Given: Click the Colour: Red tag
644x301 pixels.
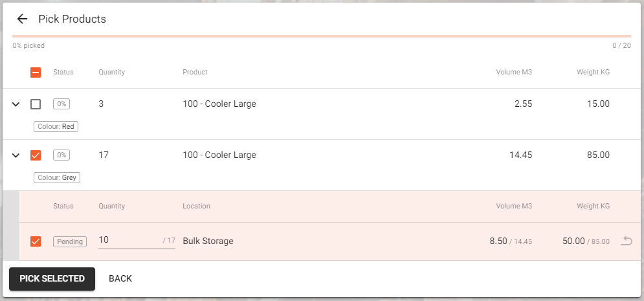Looking at the screenshot, I should pyautogui.click(x=56, y=126).
